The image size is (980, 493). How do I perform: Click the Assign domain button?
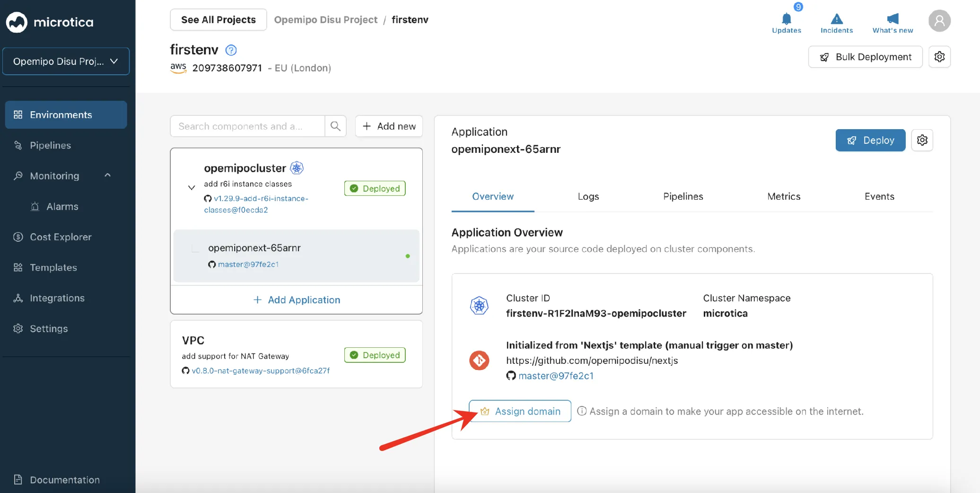point(520,411)
